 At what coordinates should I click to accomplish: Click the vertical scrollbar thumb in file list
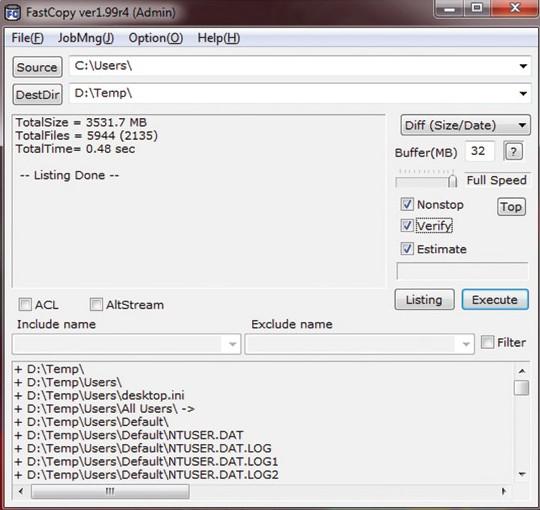click(521, 388)
